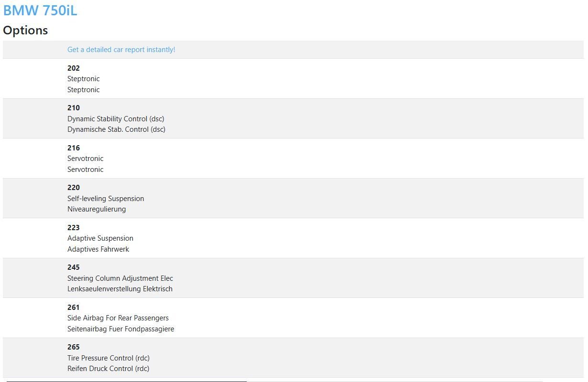Click 'Adaptive Suspension' text
Screen dimensions: 588x382
pyautogui.click(x=100, y=238)
